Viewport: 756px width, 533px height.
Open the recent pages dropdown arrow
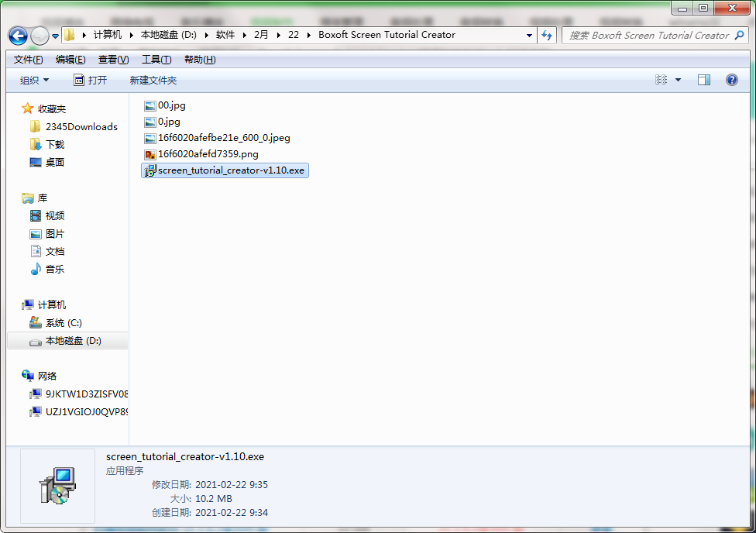(x=56, y=36)
